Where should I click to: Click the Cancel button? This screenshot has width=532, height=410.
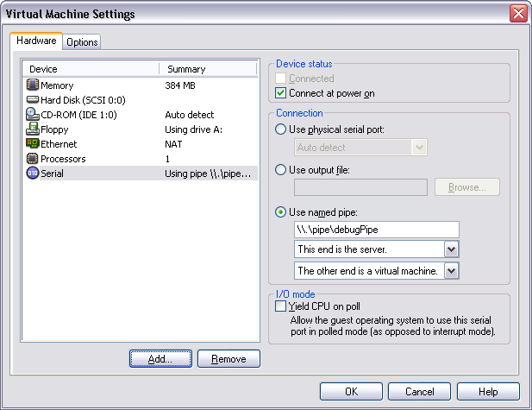pyautogui.click(x=419, y=392)
